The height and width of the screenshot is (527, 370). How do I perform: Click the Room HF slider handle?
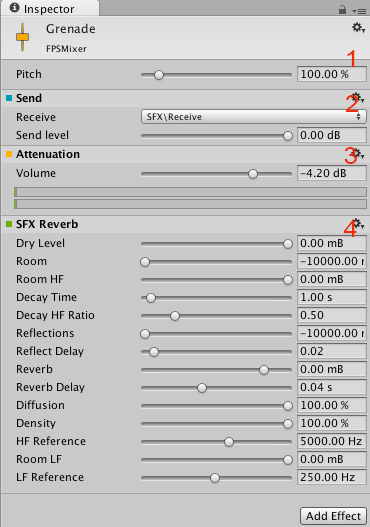288,280
